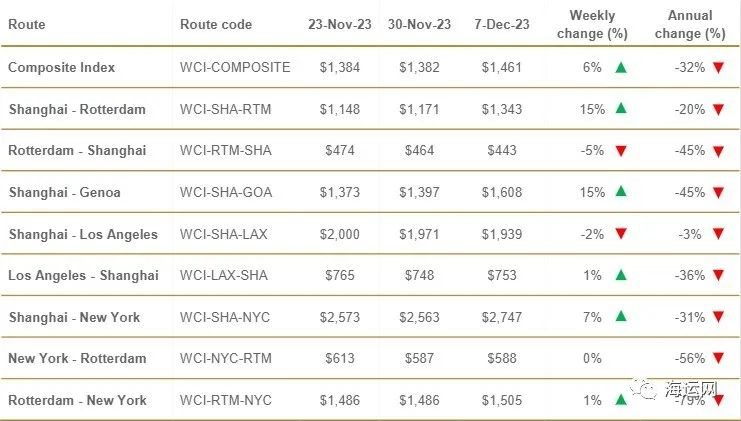Click the green weekly arrow for Composite Index
The width and height of the screenshot is (741, 421).
click(x=621, y=67)
